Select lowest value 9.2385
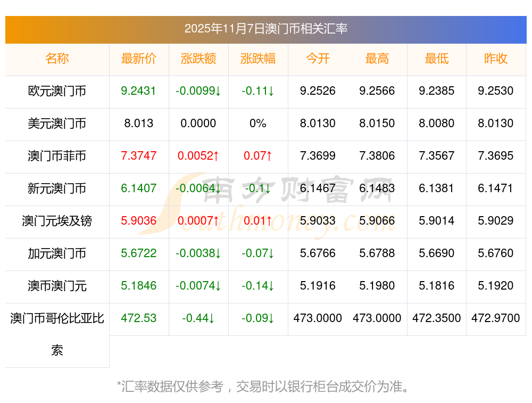Viewport: 532px width, 403px height. tap(437, 91)
